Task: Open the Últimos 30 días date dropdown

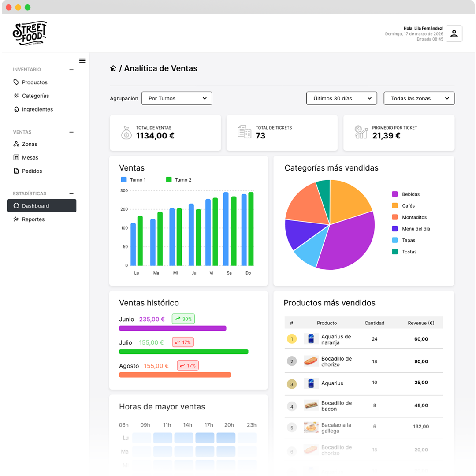Action: [342, 98]
